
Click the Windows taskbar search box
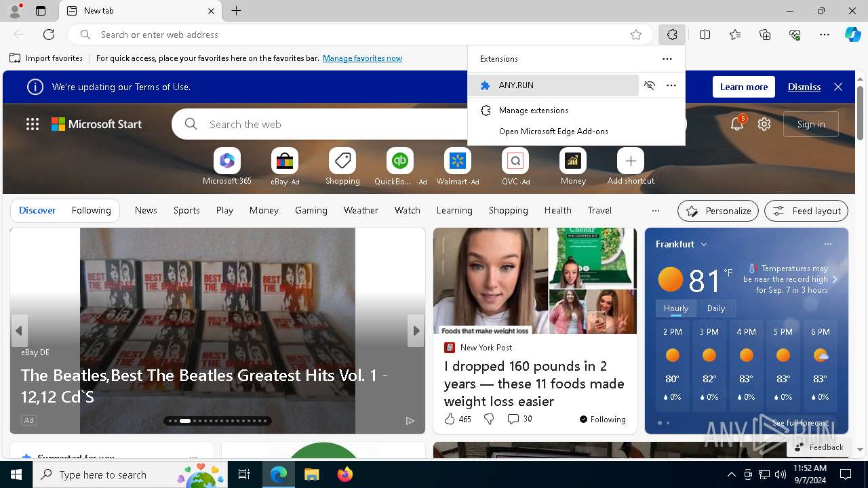130,474
